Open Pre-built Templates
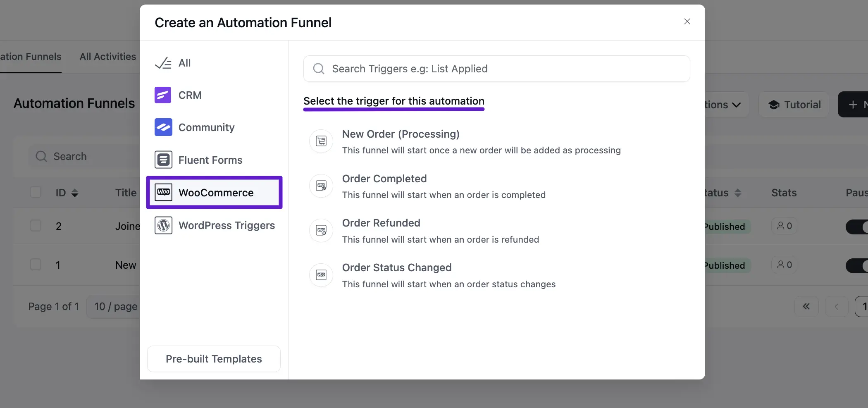Image resolution: width=868 pixels, height=408 pixels. point(214,359)
